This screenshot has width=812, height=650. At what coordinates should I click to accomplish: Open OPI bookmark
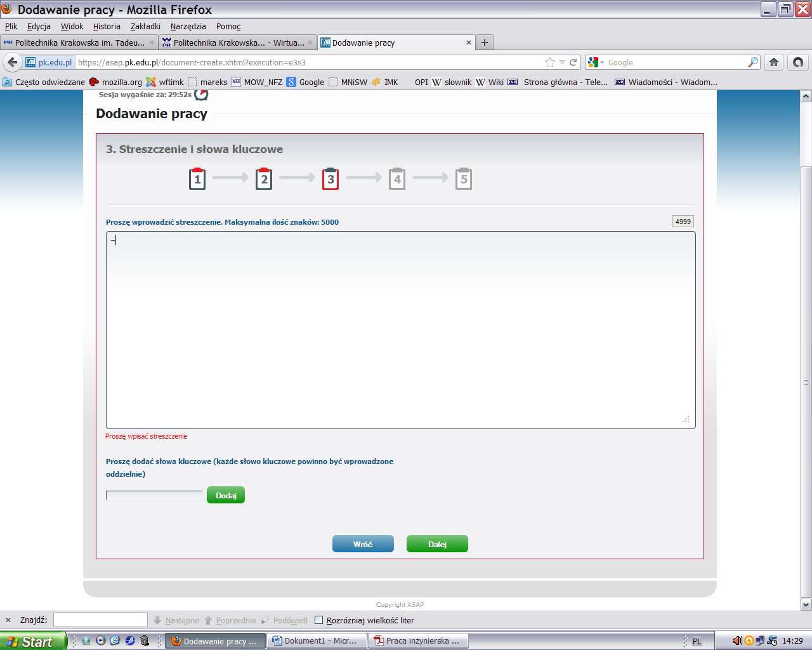point(421,82)
